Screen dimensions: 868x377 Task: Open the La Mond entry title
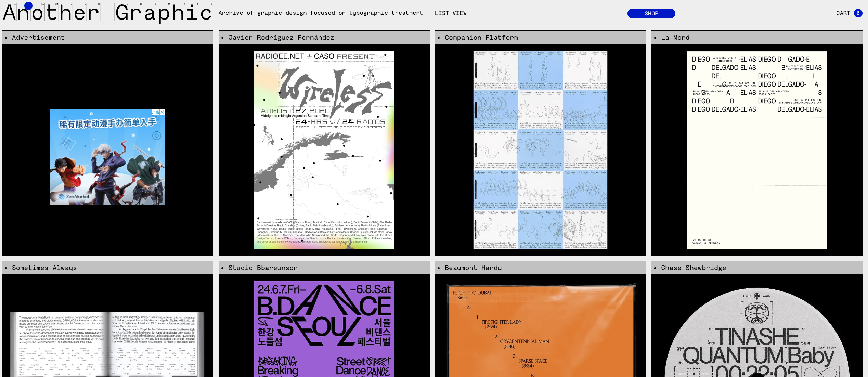(675, 38)
